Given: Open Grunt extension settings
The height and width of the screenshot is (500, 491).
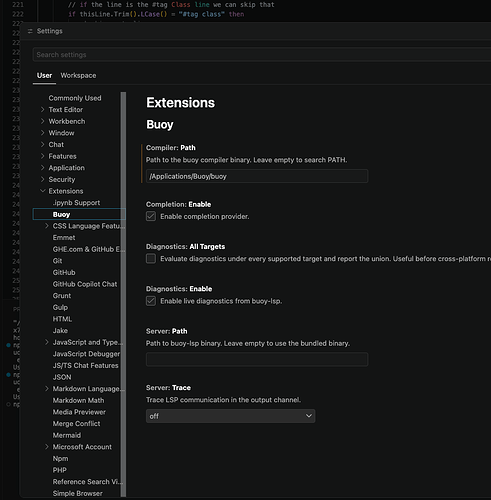Looking at the screenshot, I should 62,296.
